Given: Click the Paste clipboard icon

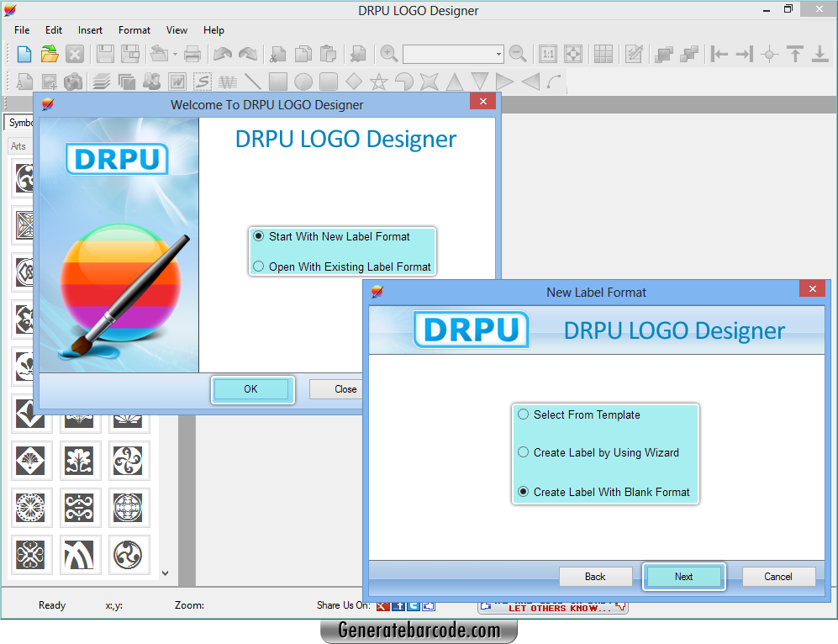Looking at the screenshot, I should tap(329, 54).
